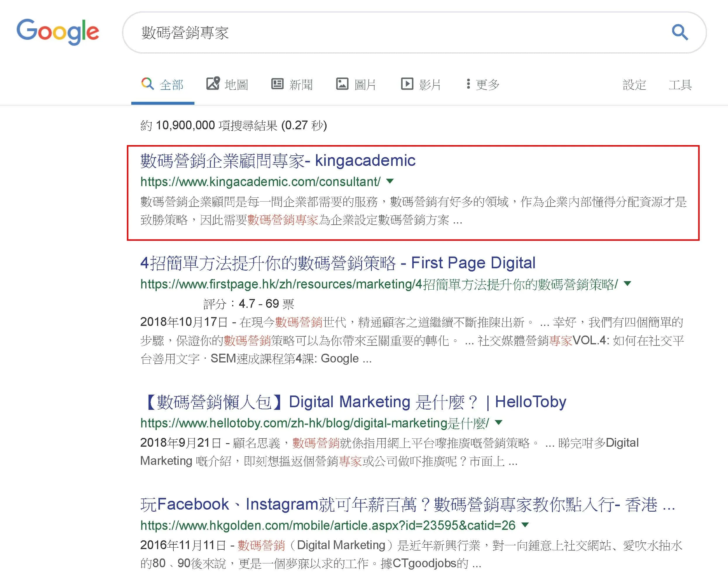Open the HelloToby Digital Marketing result title
The image size is (728, 588).
click(353, 402)
